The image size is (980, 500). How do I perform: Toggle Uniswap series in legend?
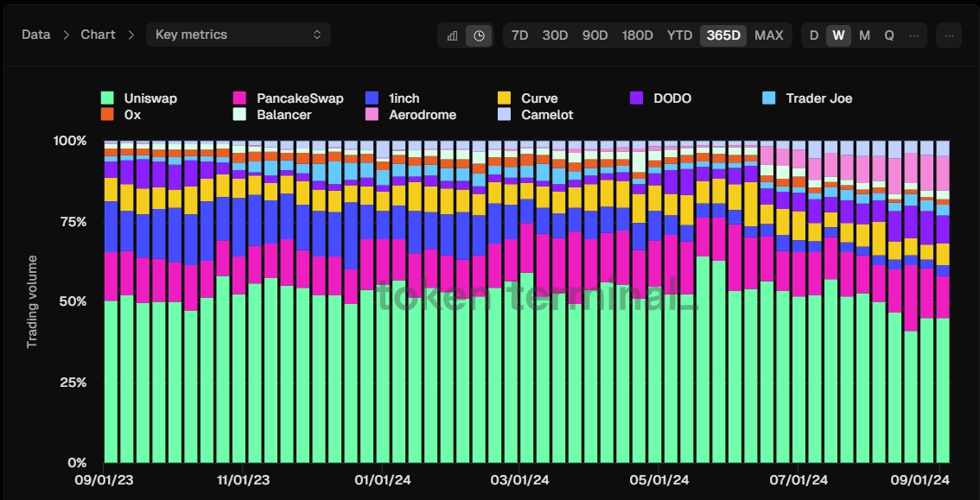click(x=139, y=98)
